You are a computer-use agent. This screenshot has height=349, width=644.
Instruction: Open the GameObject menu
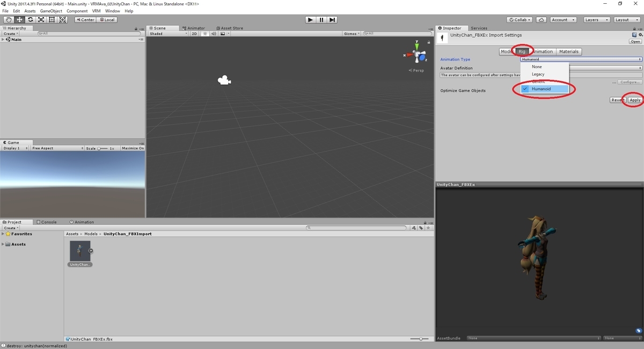pos(52,11)
